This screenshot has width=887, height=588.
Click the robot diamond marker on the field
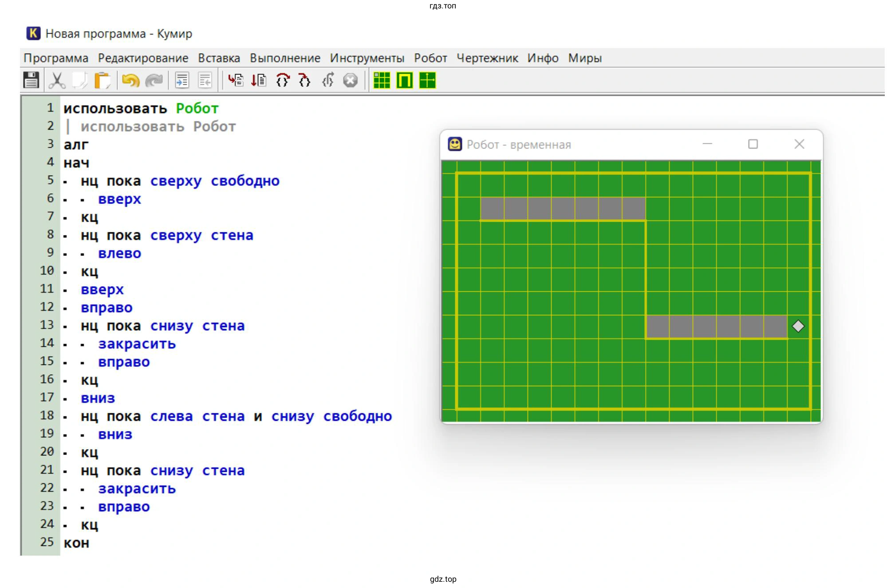798,326
